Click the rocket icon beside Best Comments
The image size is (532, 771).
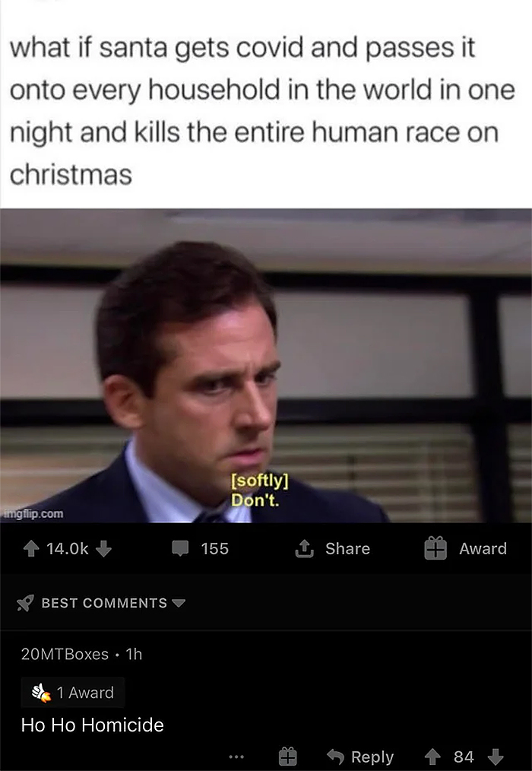click(x=25, y=603)
